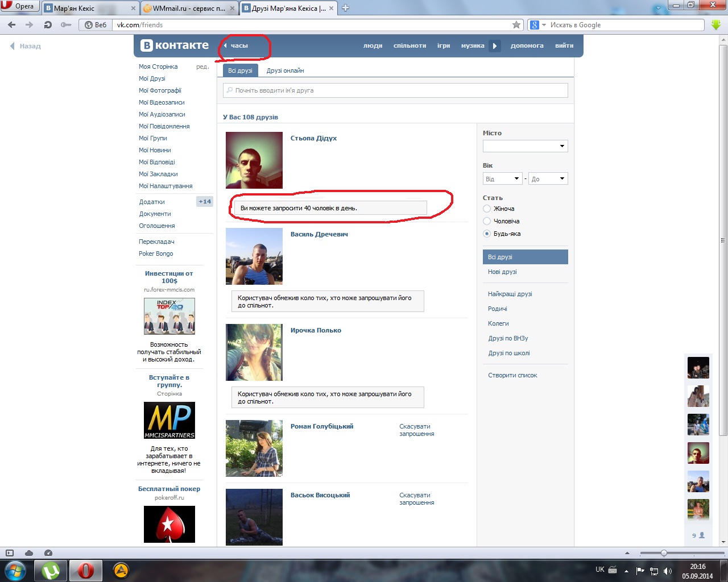Viewport: 728px width, 582px height.
Task: Click the Opera taskbar icon
Action: pyautogui.click(x=86, y=570)
